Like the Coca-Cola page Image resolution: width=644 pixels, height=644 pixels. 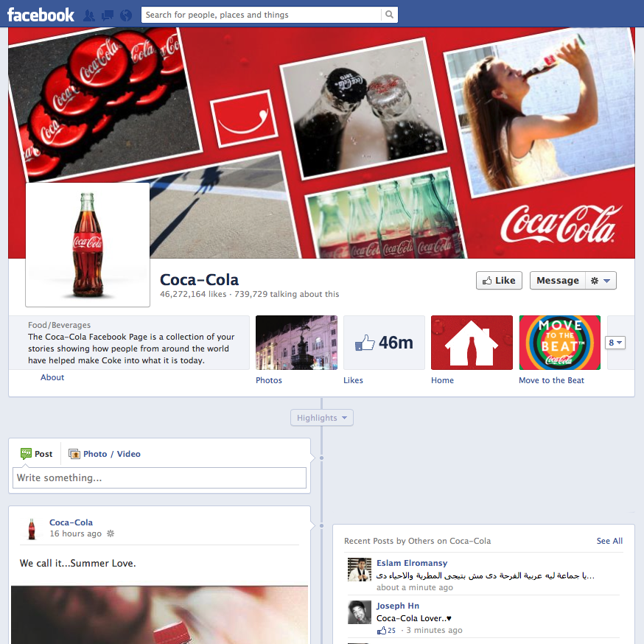(499, 281)
